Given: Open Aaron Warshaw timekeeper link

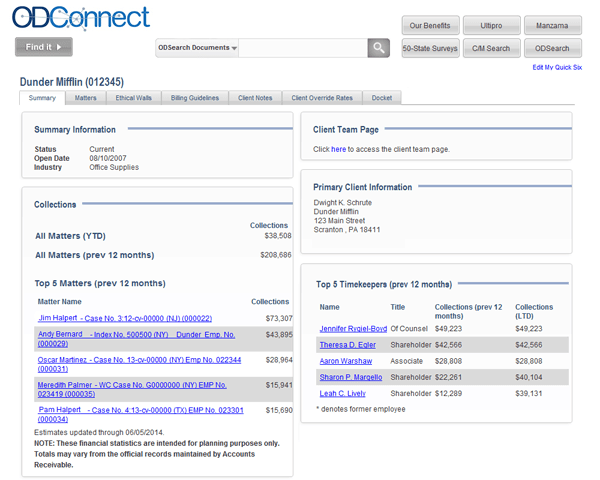Looking at the screenshot, I should coord(346,361).
